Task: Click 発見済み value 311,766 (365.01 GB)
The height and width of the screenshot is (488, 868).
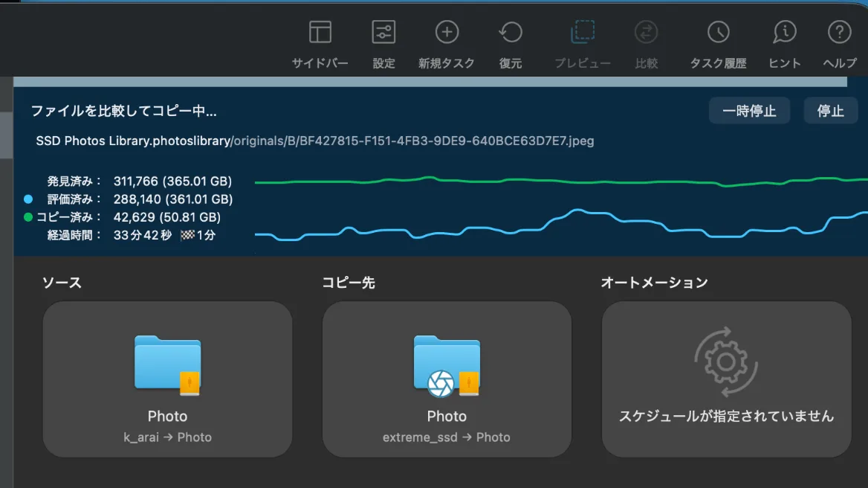Action: tap(172, 181)
